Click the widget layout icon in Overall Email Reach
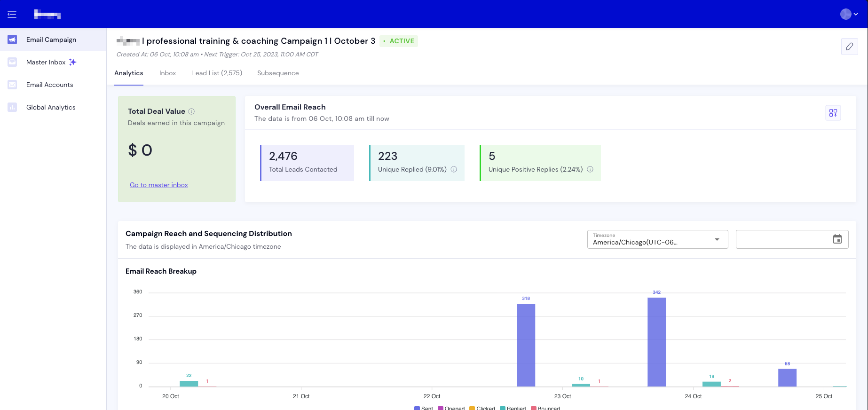 (833, 113)
